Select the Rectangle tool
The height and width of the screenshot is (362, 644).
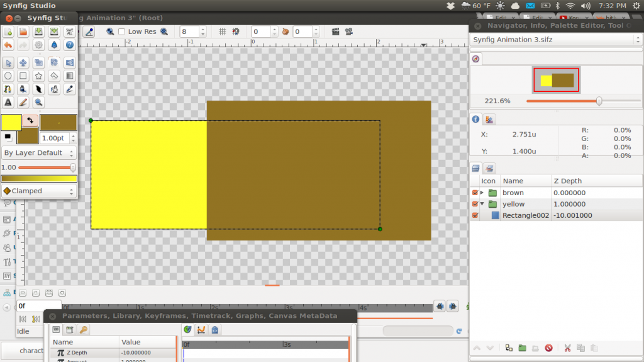pos(23,76)
